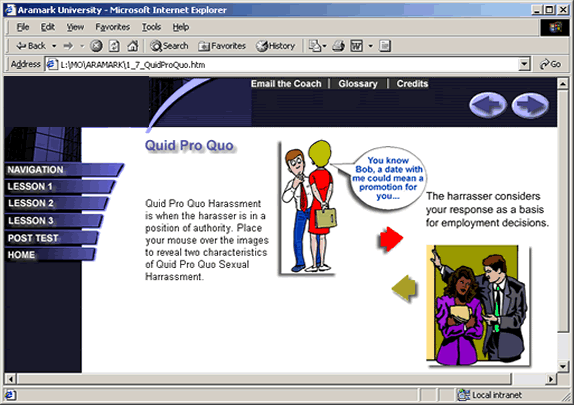Click the vertical scrollbar down arrow
Viewport: 574px width, 405px height.
563,367
